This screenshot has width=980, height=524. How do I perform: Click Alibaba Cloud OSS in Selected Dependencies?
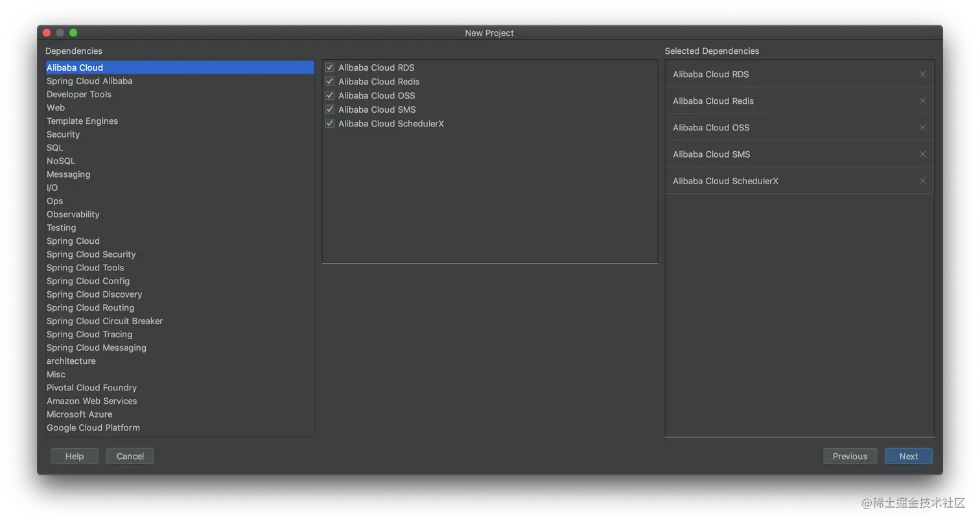(x=711, y=127)
